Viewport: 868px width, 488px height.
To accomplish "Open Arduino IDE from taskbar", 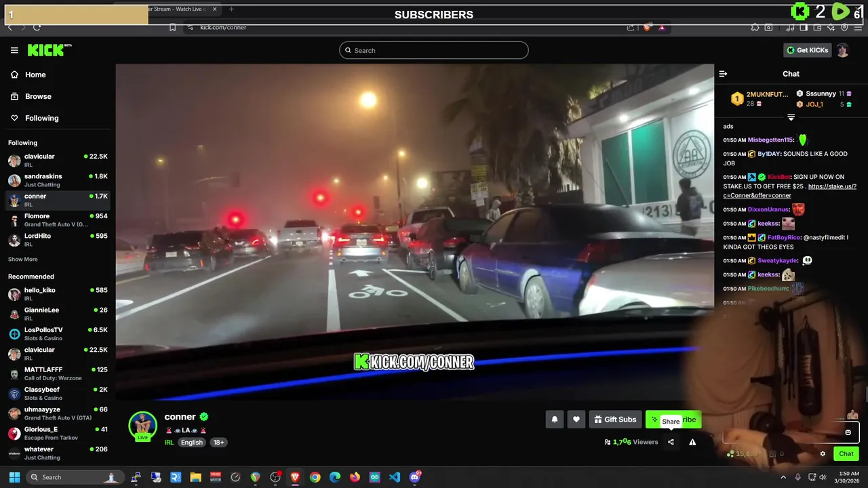I will pos(374,477).
